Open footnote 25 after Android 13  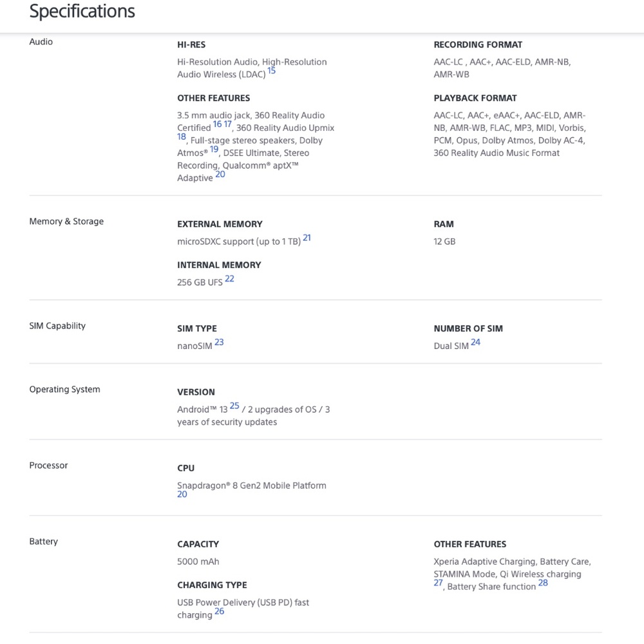click(x=234, y=406)
